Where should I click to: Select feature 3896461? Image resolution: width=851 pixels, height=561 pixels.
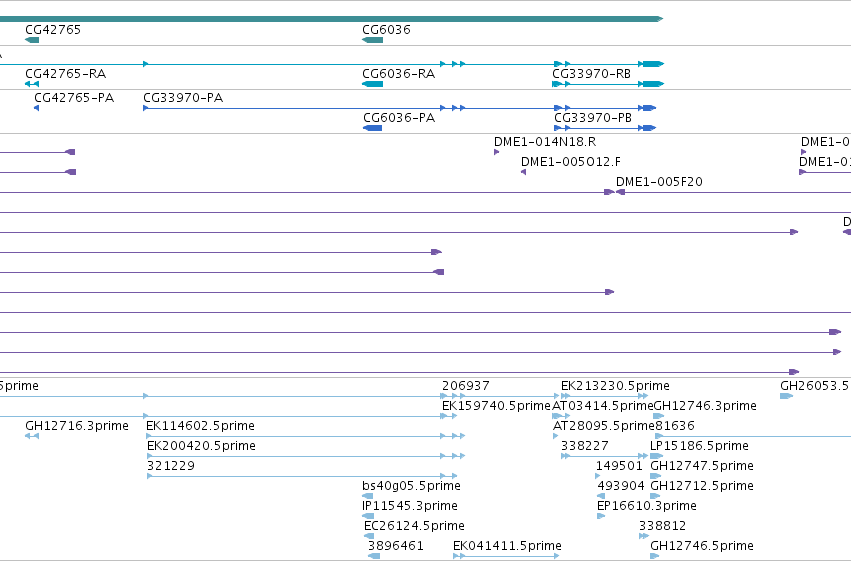point(395,546)
